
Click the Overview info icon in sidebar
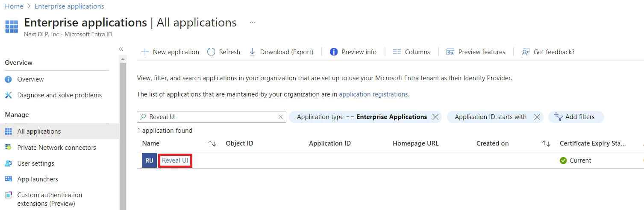pyautogui.click(x=9, y=79)
